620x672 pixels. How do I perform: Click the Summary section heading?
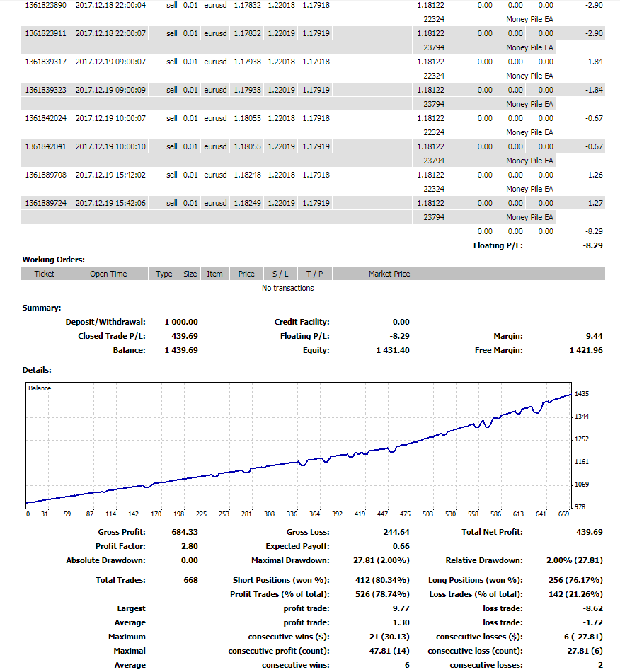click(x=41, y=308)
